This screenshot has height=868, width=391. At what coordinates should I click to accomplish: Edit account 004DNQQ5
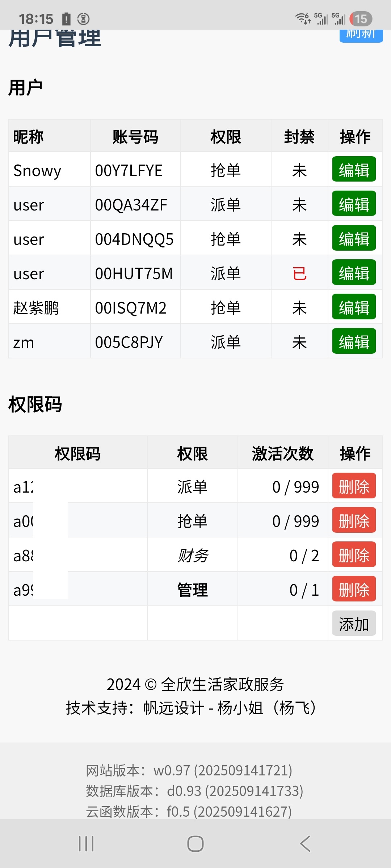[x=354, y=238]
